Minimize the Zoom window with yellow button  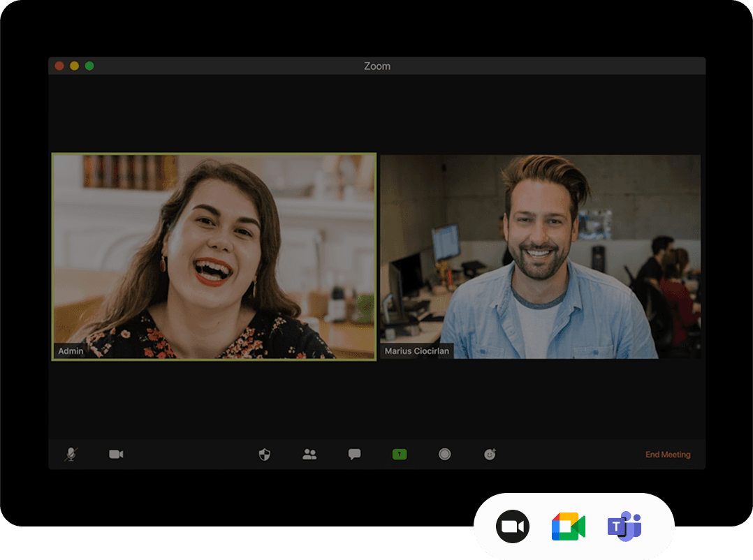pyautogui.click(x=74, y=66)
